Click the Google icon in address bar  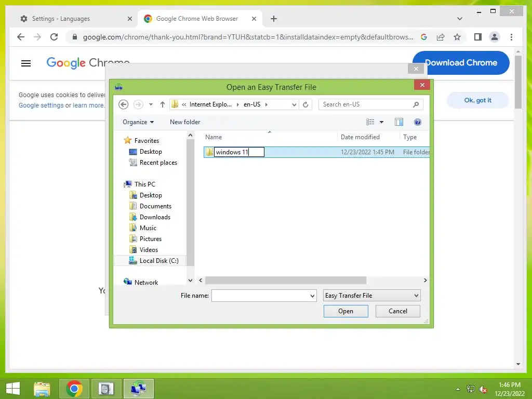pos(424,37)
